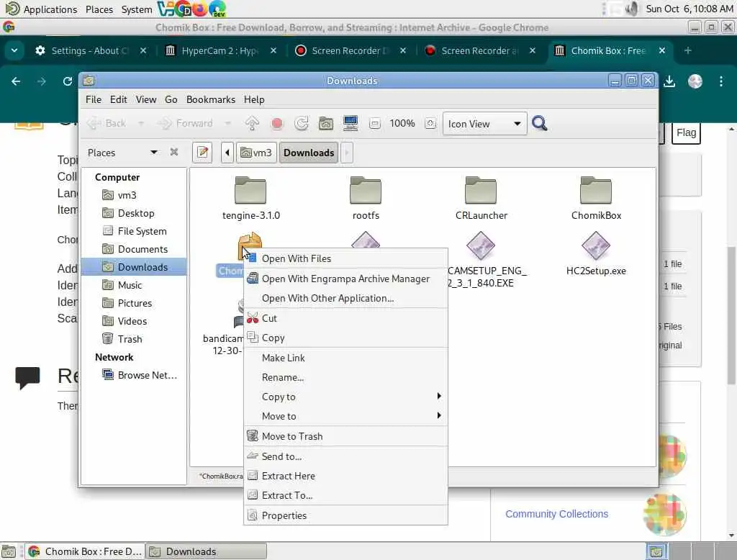
Task: Select the CAMSETUP_ENG_2_3_1_840.EXE file icon
Action: tap(481, 245)
